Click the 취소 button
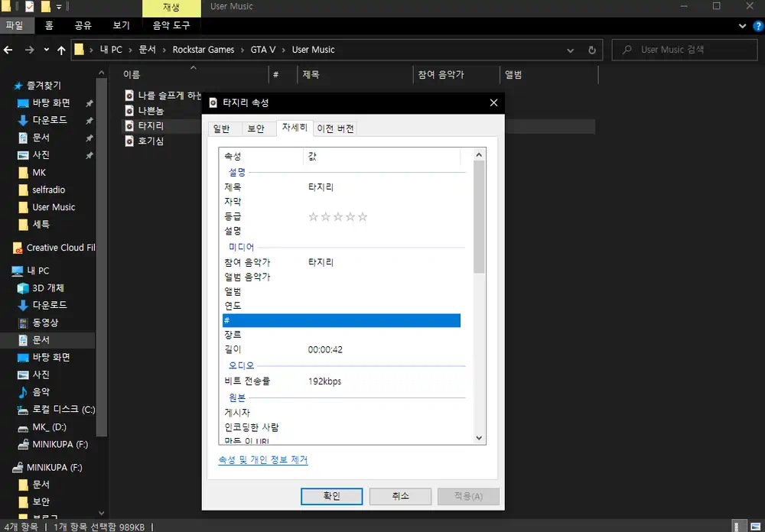765x532 pixels. 400,496
